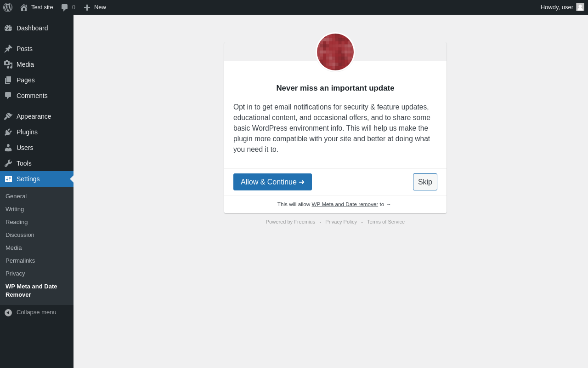This screenshot has width=588, height=368.
Task: Open Permalinks settings submenu
Action: [x=37, y=261]
